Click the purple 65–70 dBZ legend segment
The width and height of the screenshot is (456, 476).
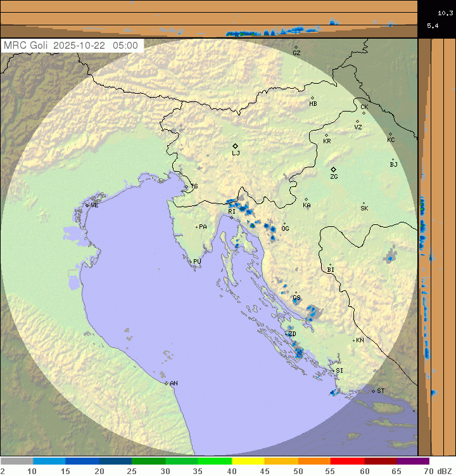pyautogui.click(x=413, y=461)
